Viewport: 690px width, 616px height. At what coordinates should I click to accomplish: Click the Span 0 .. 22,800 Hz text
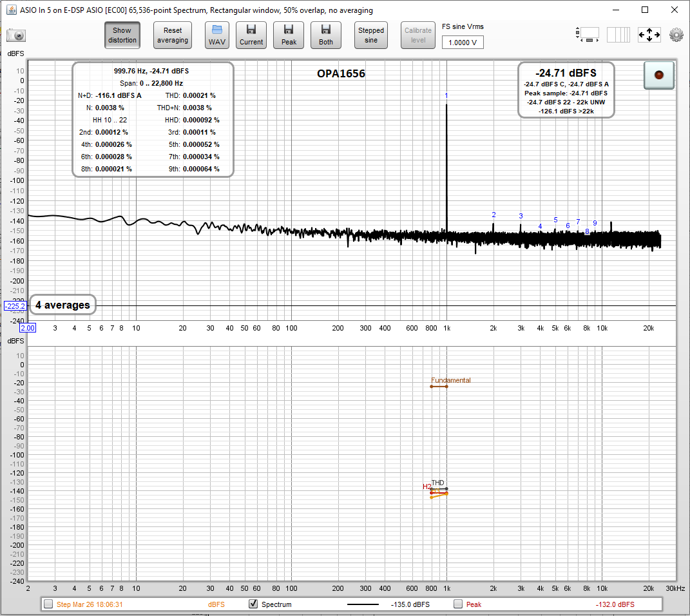pos(151,83)
